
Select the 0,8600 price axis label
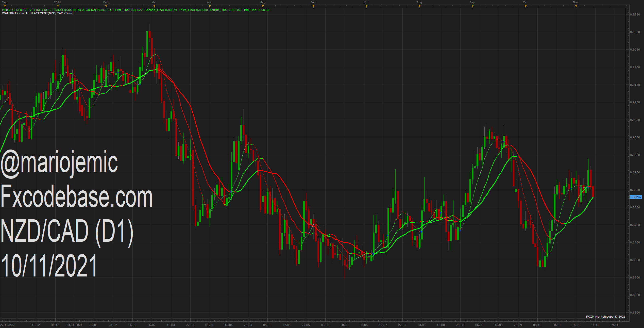coord(635,277)
